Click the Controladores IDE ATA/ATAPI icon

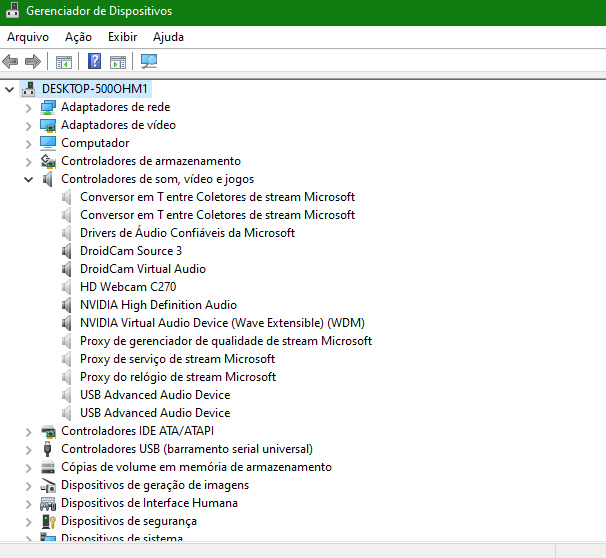click(x=48, y=431)
